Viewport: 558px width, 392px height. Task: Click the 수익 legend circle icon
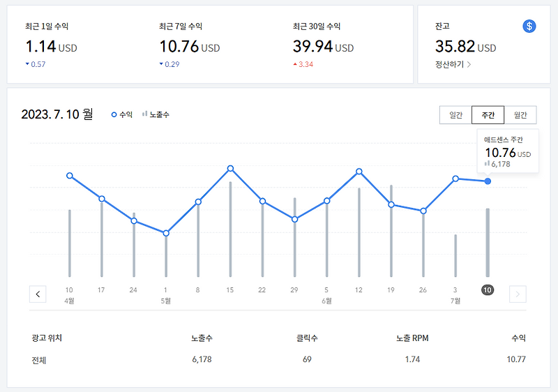(114, 114)
